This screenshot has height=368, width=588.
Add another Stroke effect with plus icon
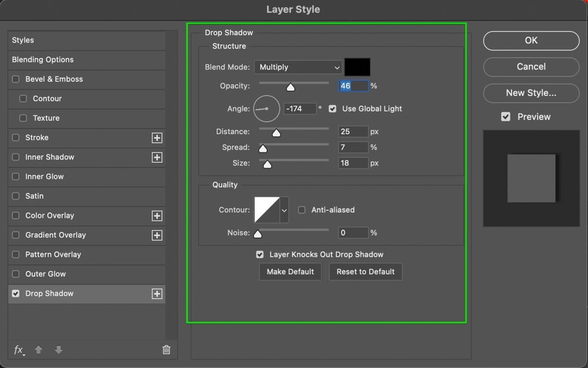[x=157, y=138]
